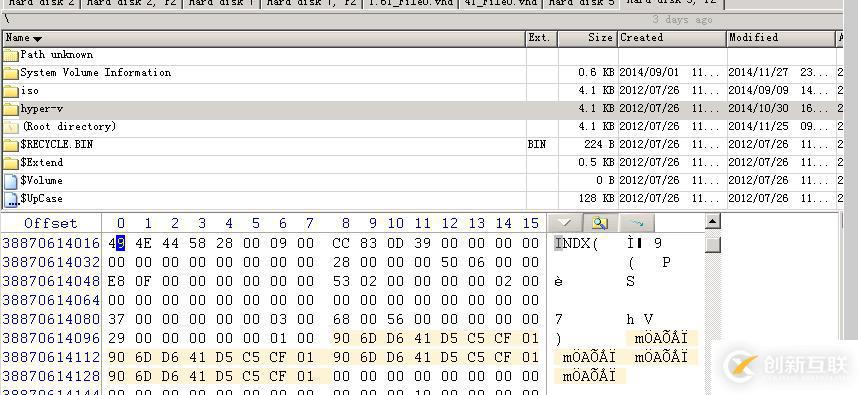The width and height of the screenshot is (858, 395).
Task: Switch to the Hard disk 2 tab
Action: pos(41,4)
